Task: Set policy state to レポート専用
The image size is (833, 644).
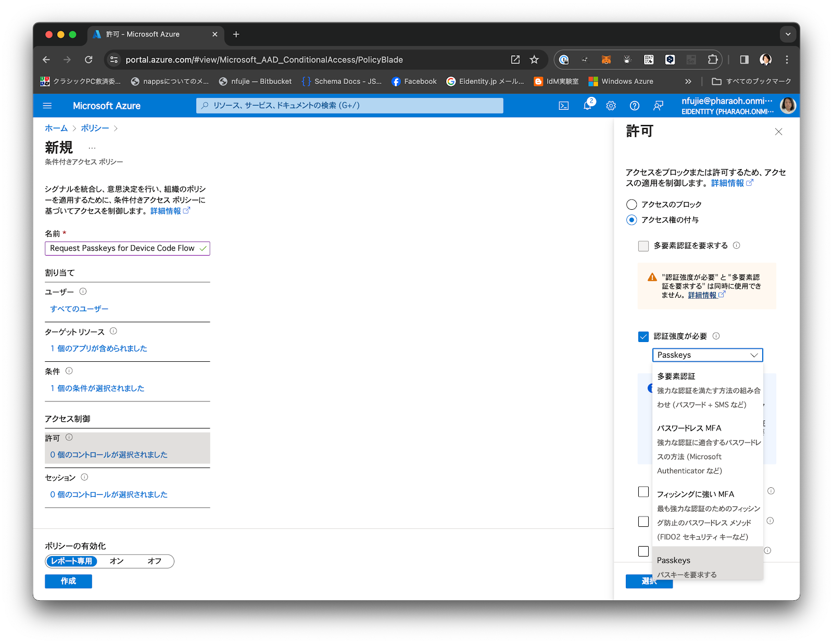Action: [72, 561]
